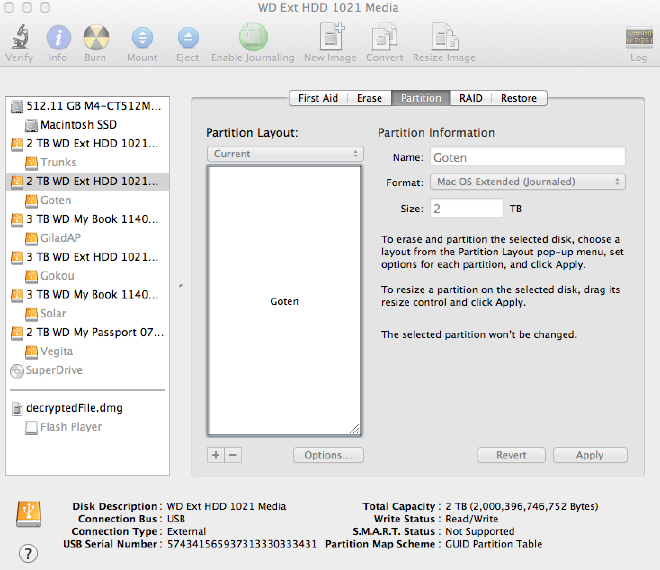Select the Gokou volume icon

(x=31, y=276)
